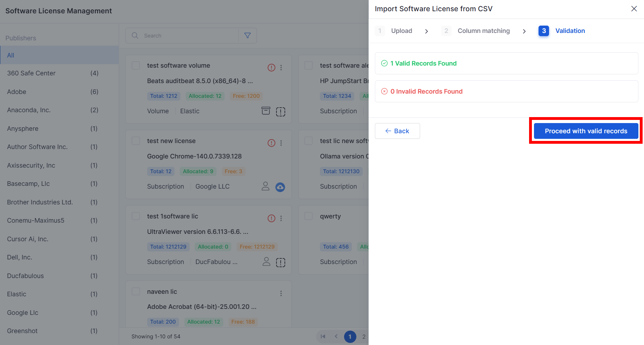This screenshot has width=644, height=345.
Task: Select the Adobe publisher filter
Action: pos(17,92)
